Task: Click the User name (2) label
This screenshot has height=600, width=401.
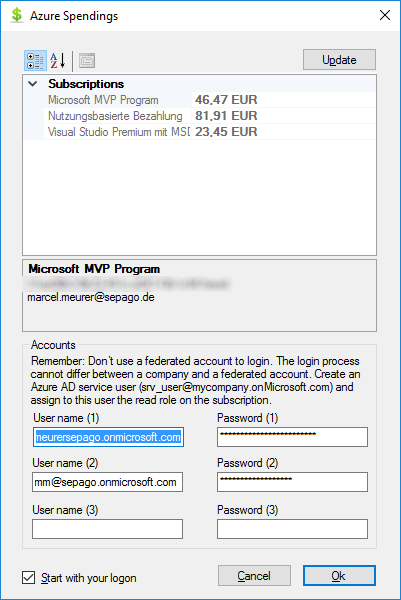Action: click(65, 463)
